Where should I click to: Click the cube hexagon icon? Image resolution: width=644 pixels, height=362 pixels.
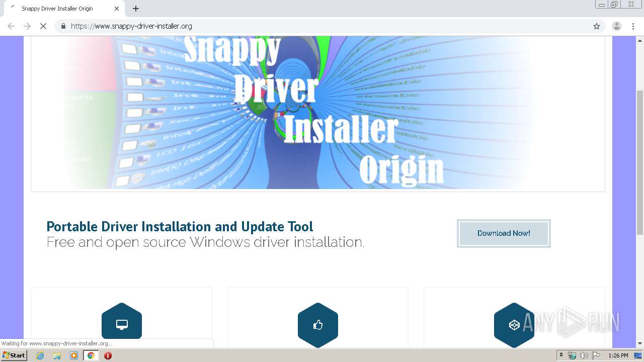pyautogui.click(x=514, y=325)
